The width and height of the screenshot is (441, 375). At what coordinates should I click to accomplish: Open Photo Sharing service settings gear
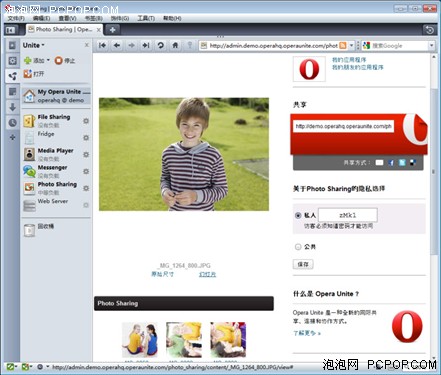[86, 188]
